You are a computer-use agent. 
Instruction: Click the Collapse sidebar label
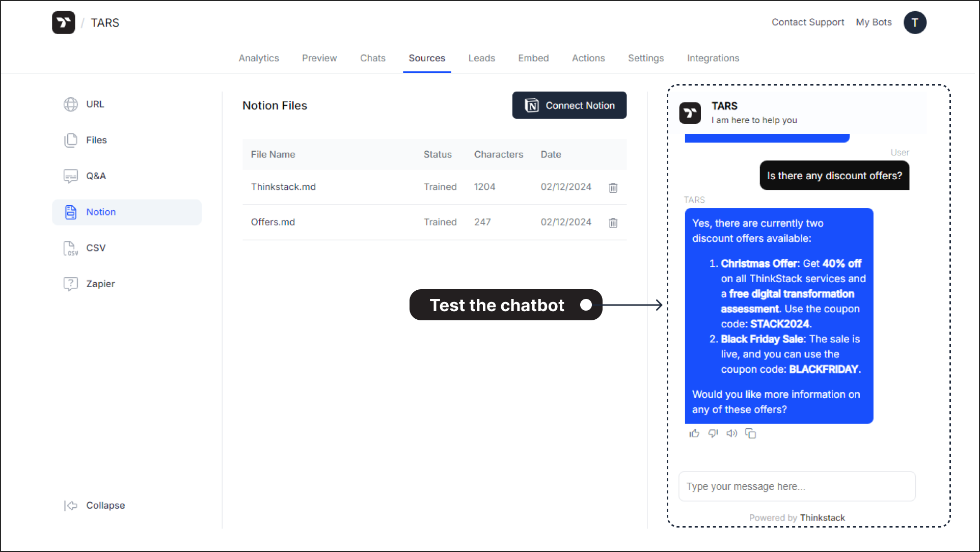pos(105,506)
